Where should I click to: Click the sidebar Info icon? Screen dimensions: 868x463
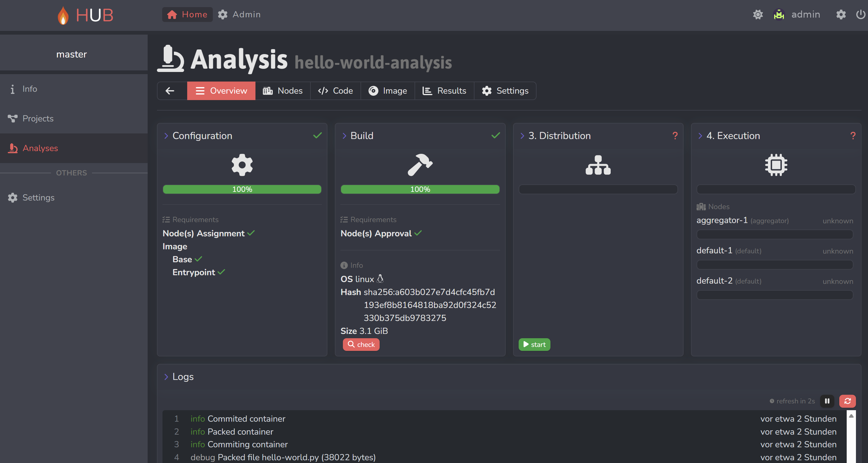tap(12, 89)
